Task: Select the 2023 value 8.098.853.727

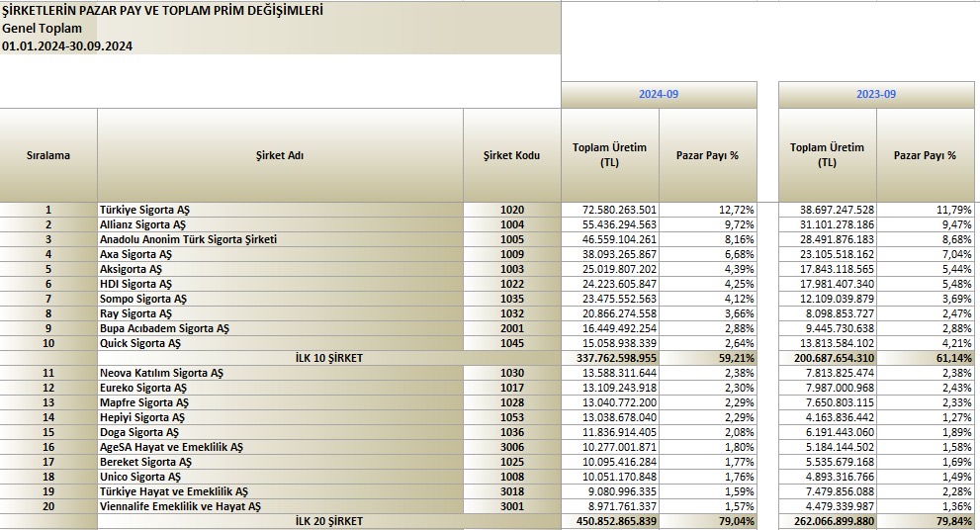Action: point(828,313)
